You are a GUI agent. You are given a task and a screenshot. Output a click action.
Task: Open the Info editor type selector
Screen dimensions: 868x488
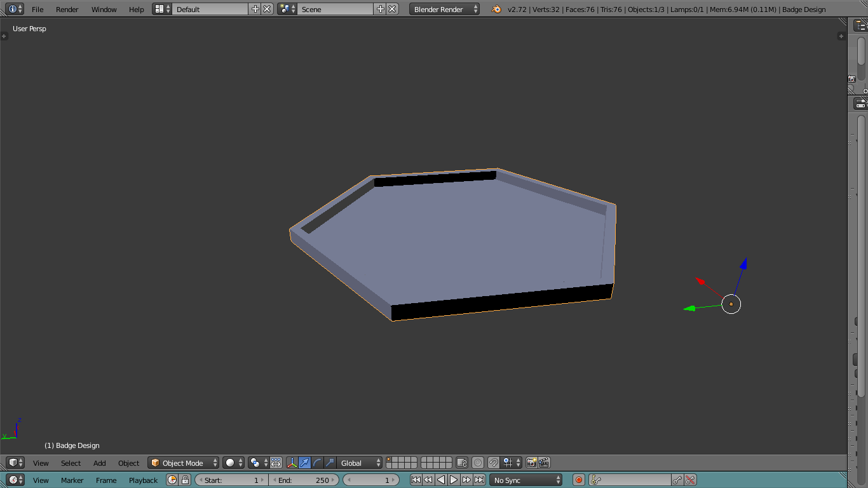(15, 9)
